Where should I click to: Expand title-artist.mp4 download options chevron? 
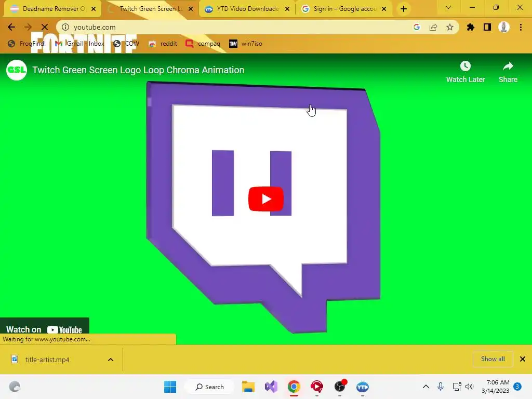[x=111, y=360]
